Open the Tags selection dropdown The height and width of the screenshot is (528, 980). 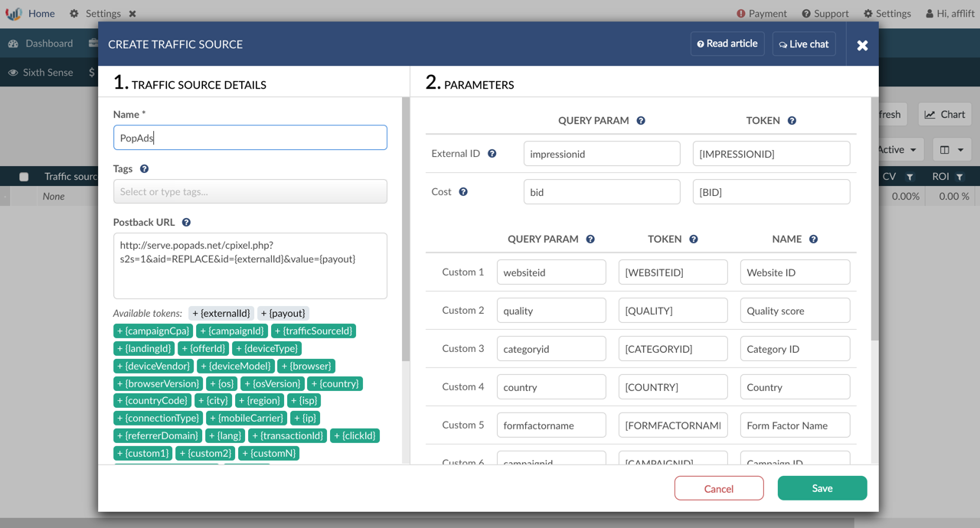point(250,191)
